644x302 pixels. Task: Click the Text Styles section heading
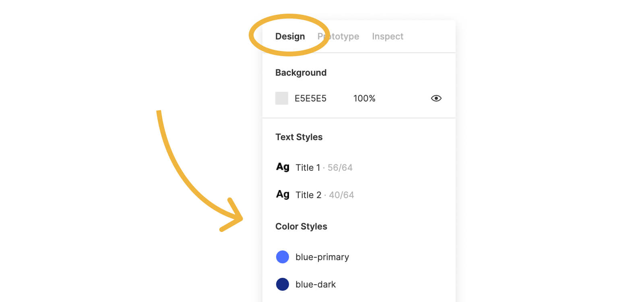point(299,137)
